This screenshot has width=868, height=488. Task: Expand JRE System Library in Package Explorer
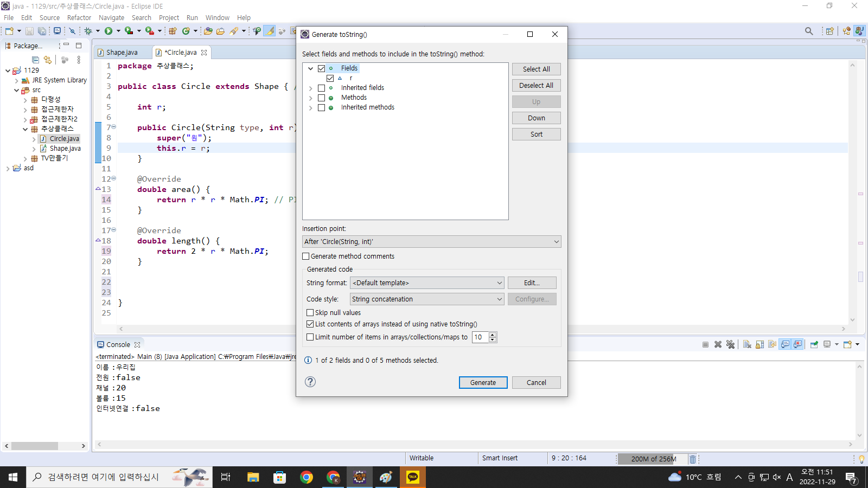coord(17,80)
